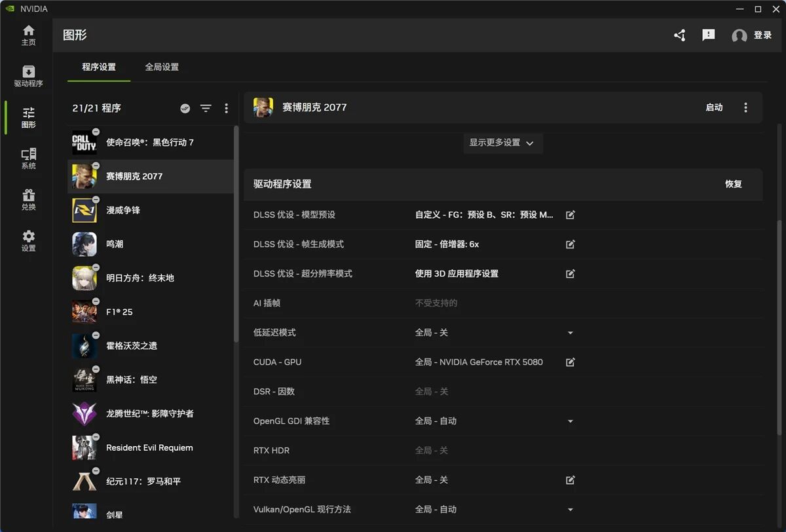Click 登录 login link

pos(763,35)
